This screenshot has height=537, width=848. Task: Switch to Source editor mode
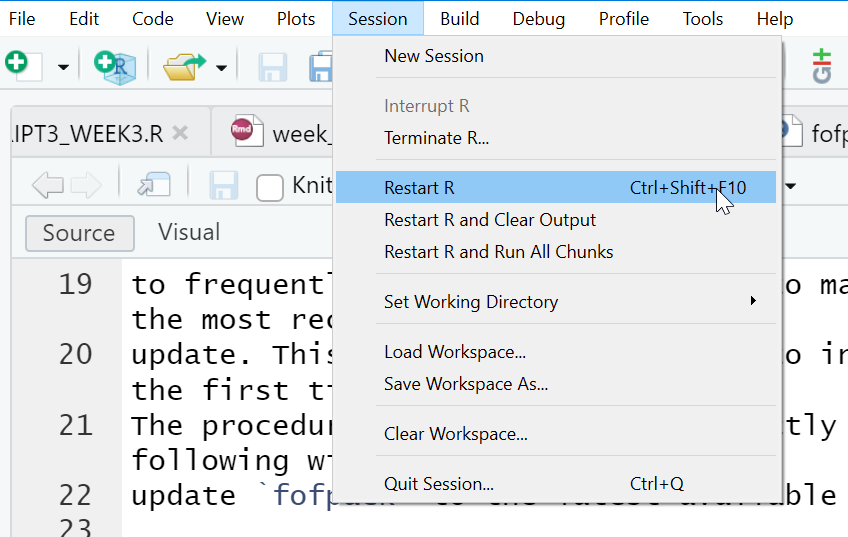point(80,233)
